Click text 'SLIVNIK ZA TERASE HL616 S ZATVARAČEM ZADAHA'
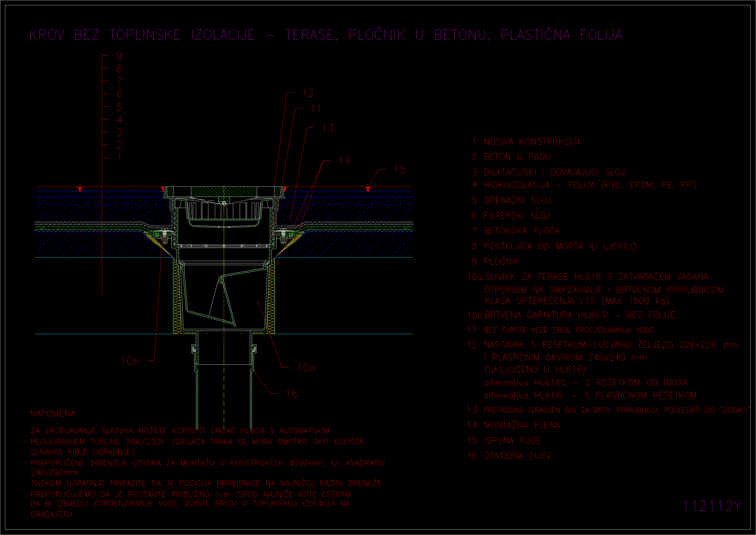The width and height of the screenshot is (756, 535). pos(597,276)
